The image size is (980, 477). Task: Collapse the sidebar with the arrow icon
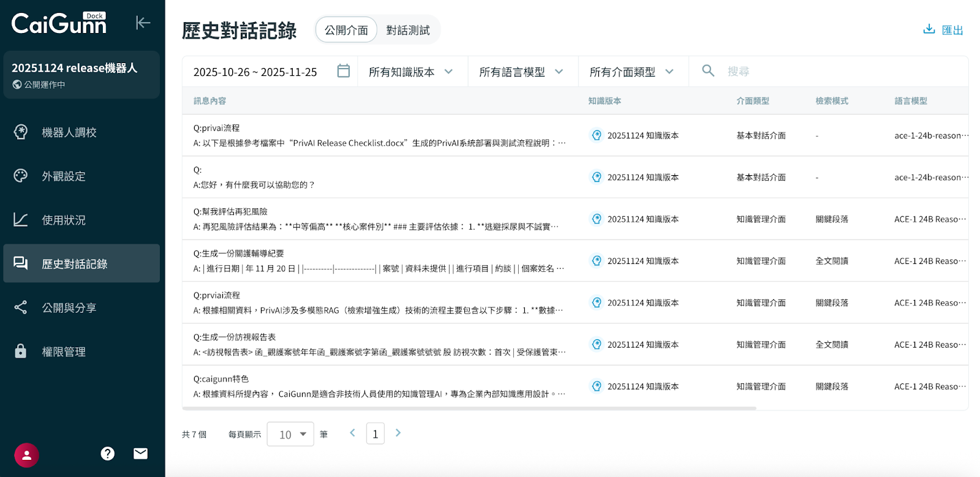point(143,23)
